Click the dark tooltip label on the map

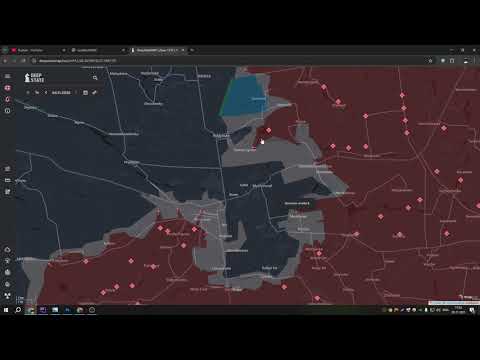pyautogui.click(x=297, y=203)
